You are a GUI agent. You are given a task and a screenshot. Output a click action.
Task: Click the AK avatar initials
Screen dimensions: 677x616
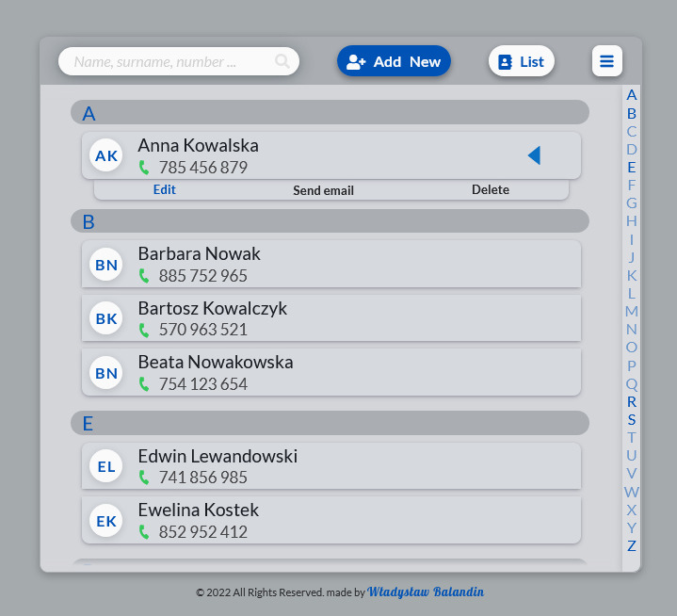(x=106, y=155)
